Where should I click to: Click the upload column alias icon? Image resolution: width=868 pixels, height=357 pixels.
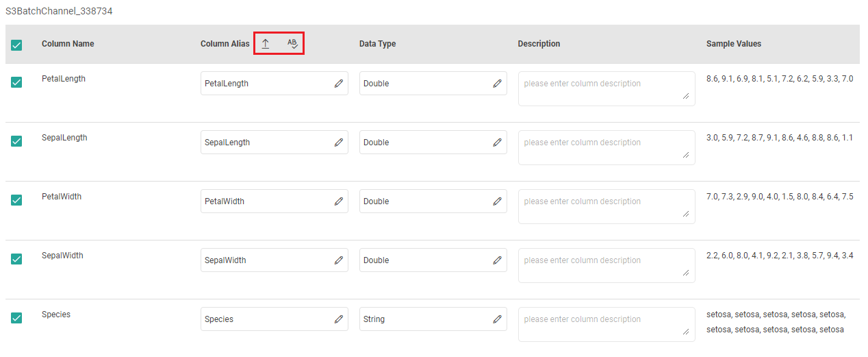pos(266,44)
